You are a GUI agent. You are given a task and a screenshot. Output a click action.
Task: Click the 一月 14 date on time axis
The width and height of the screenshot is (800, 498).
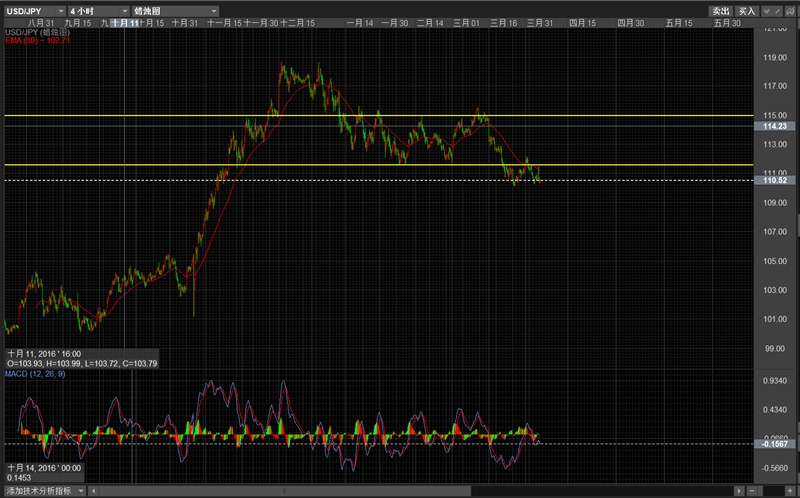360,23
